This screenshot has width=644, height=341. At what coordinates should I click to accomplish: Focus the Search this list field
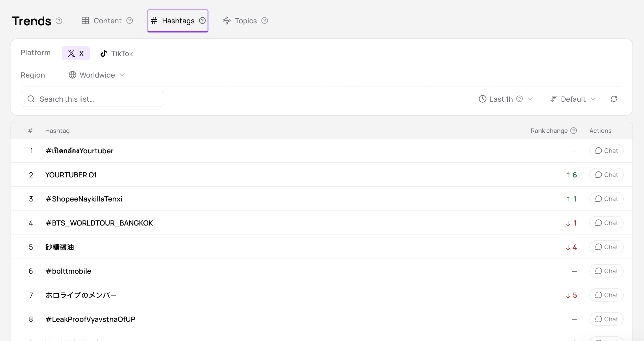coord(92,99)
